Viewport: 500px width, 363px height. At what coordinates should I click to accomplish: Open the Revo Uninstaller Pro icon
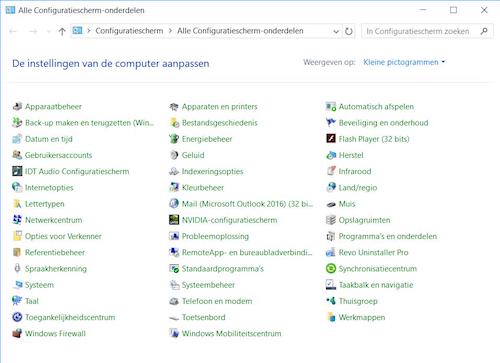(331, 252)
